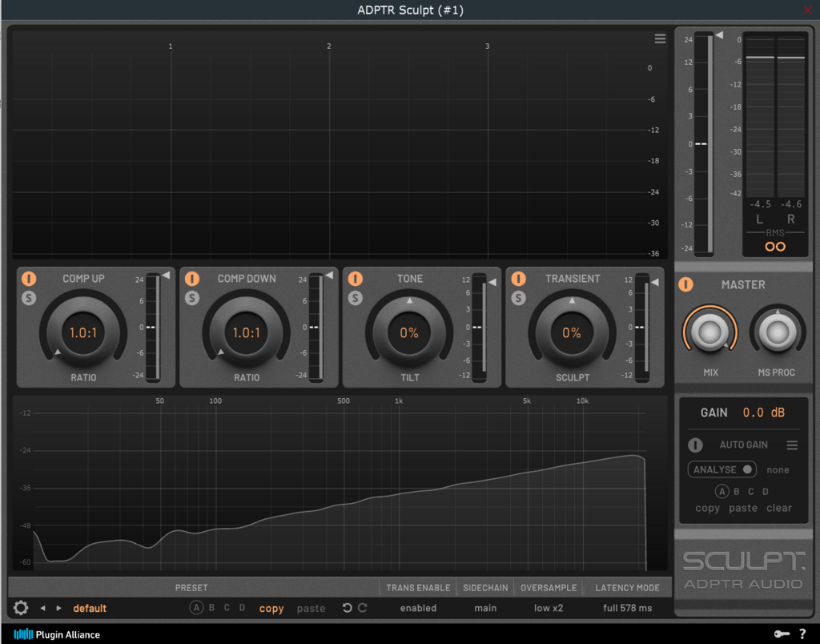Image resolution: width=820 pixels, height=644 pixels.
Task: Open help question mark
Action: (x=802, y=634)
